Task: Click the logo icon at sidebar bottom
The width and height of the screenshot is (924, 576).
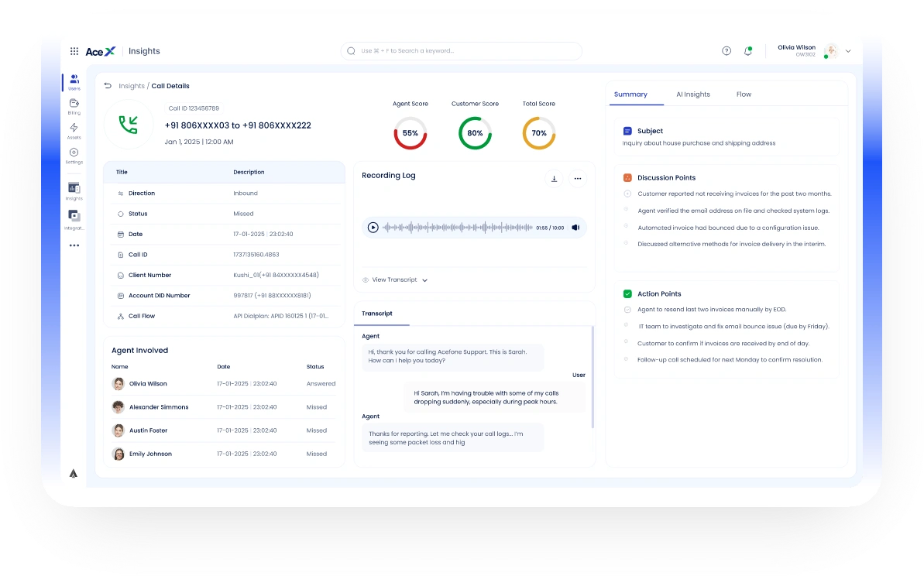Action: pyautogui.click(x=74, y=474)
